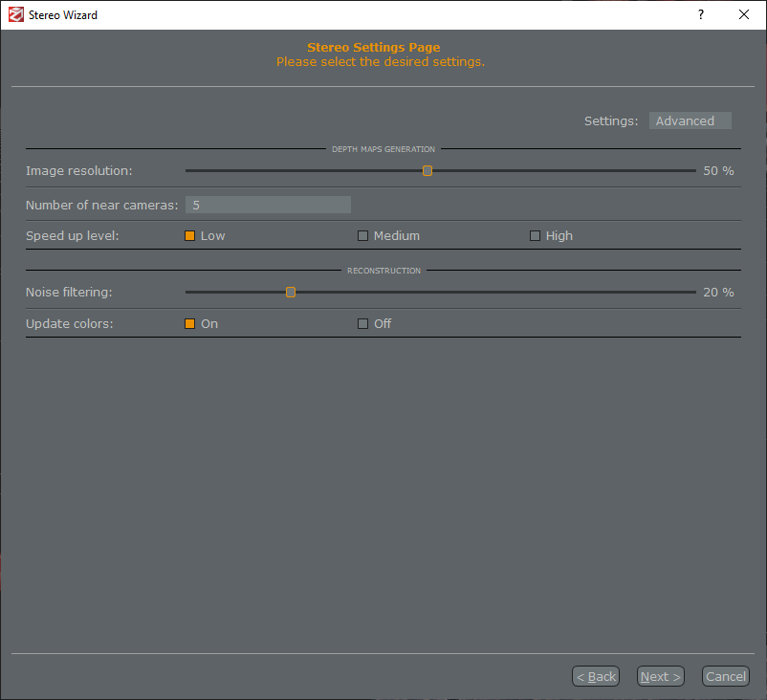Enable the Medium speed up level
Viewport: 767px width, 700px height.
(x=362, y=235)
